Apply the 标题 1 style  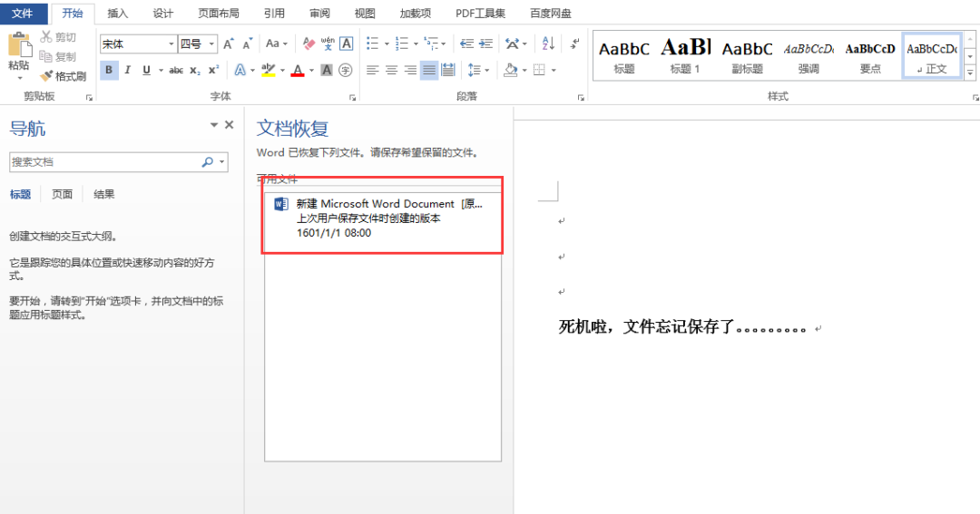685,56
